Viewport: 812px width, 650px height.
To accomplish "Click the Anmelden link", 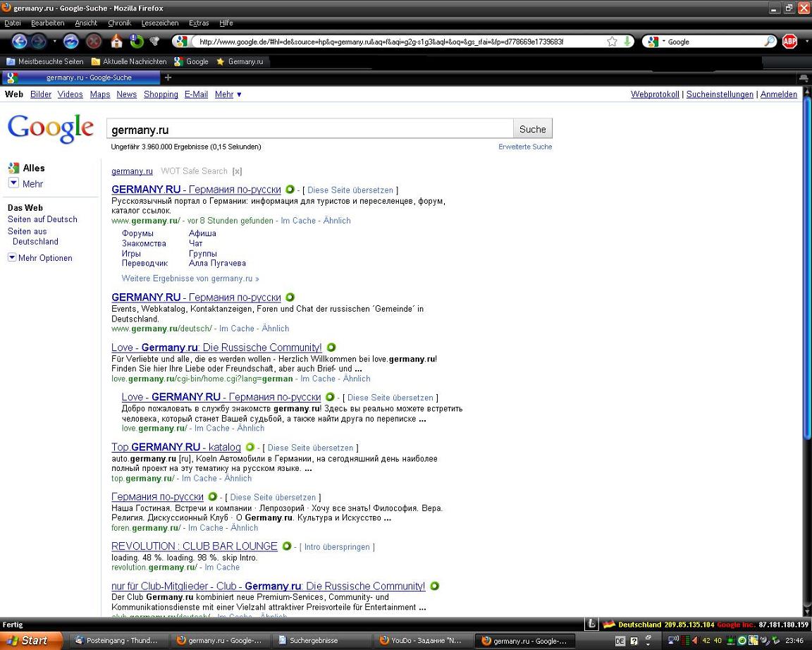I will click(778, 94).
